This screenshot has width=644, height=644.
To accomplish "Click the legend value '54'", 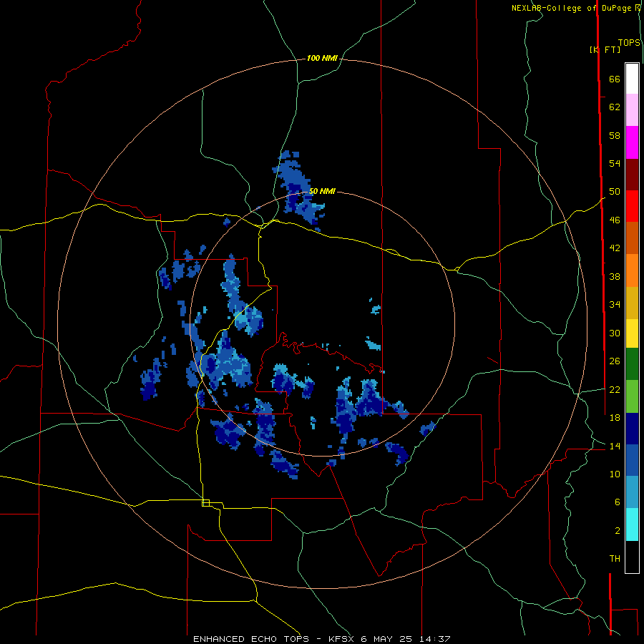I will point(615,163).
